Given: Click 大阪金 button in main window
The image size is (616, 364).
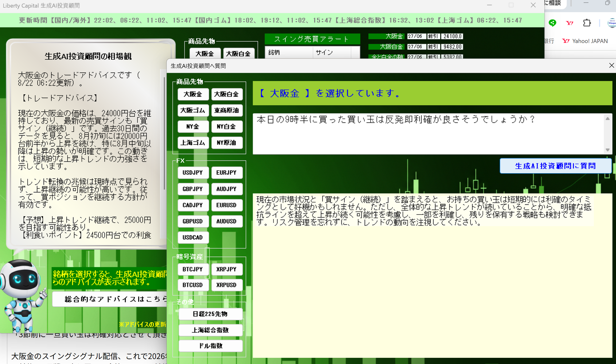Looking at the screenshot, I should pos(204,54).
